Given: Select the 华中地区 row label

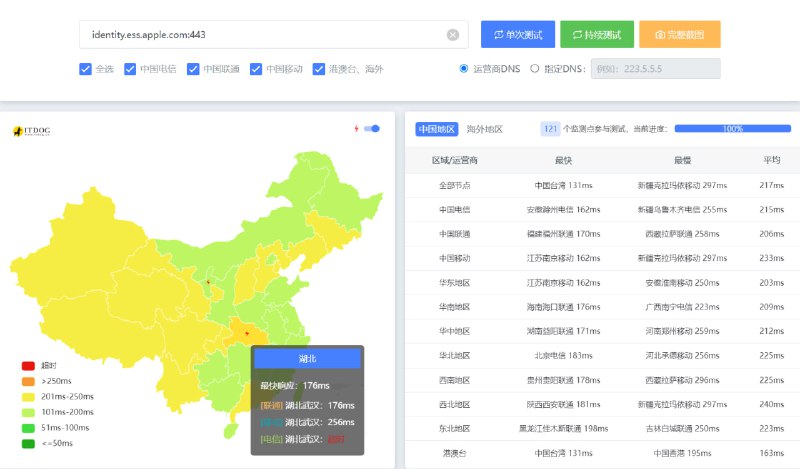Looking at the screenshot, I should pyautogui.click(x=455, y=331).
